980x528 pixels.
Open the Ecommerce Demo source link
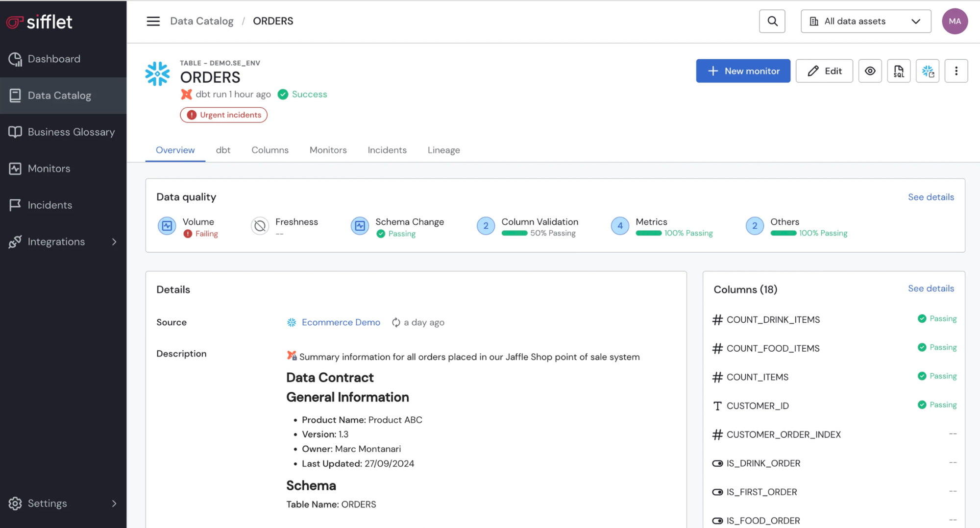[x=341, y=322]
